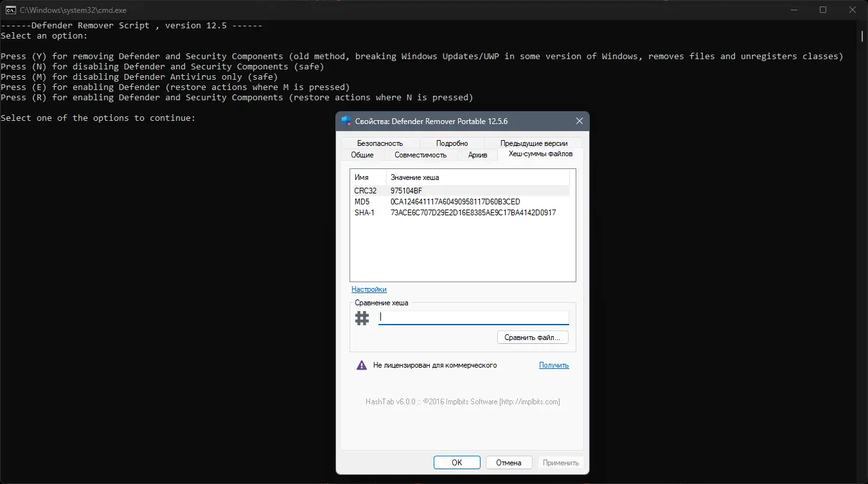Click the hash comparison input field
This screenshot has height=484, width=868.
pos(473,317)
